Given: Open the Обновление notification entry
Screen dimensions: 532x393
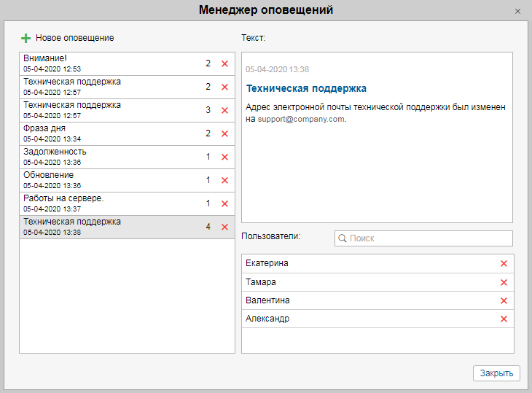Looking at the screenshot, I should [x=102, y=180].
